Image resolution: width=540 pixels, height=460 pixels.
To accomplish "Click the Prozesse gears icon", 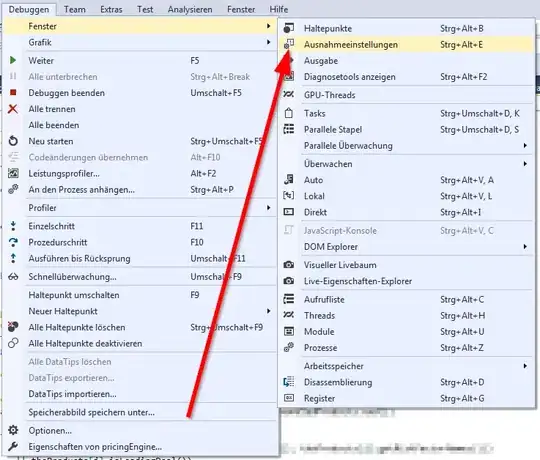I will (x=289, y=347).
